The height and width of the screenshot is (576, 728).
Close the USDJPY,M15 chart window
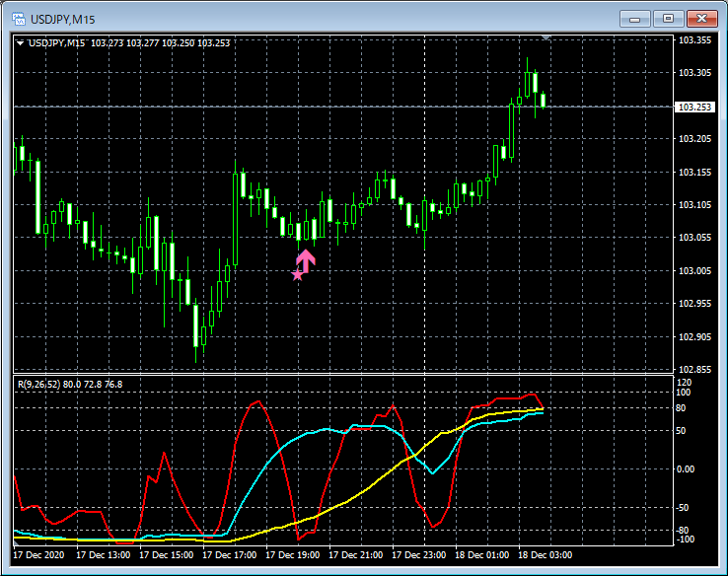(701, 18)
